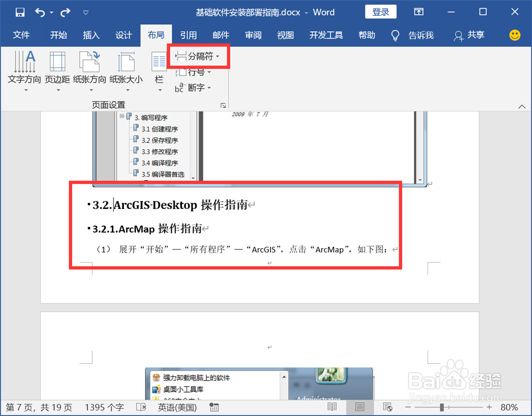This screenshot has width=532, height=416.
Task: Expand the 栏 dropdown arrow
Action: click(x=160, y=90)
